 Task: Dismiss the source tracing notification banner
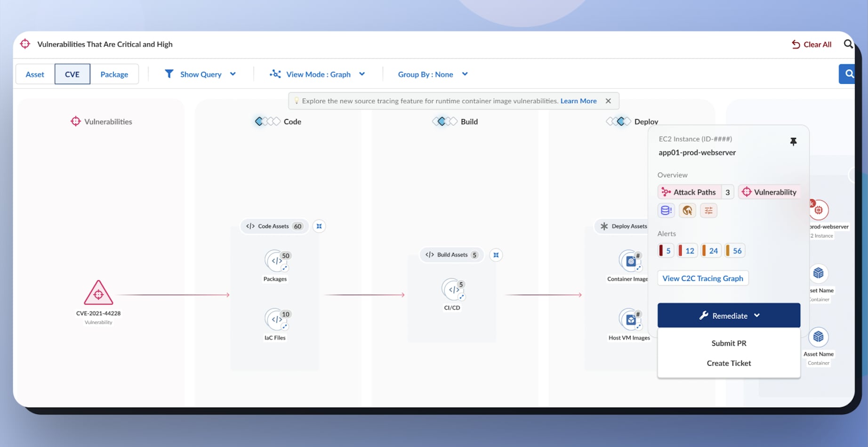(608, 101)
